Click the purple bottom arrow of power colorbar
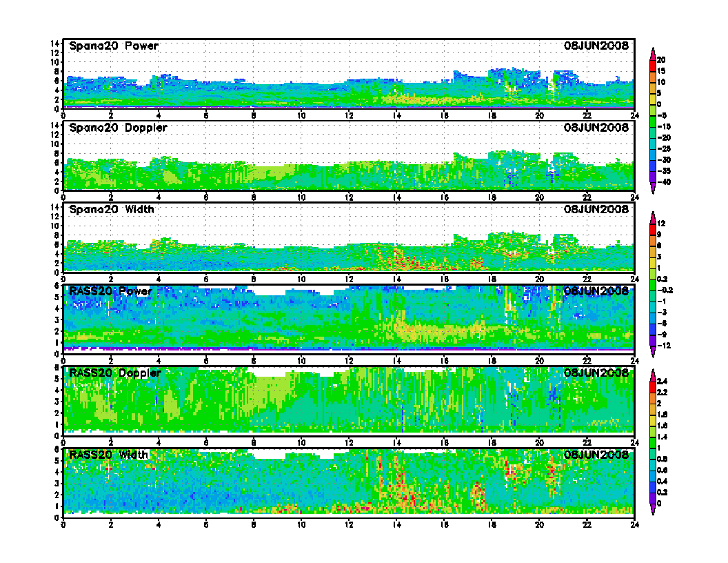 click(653, 188)
